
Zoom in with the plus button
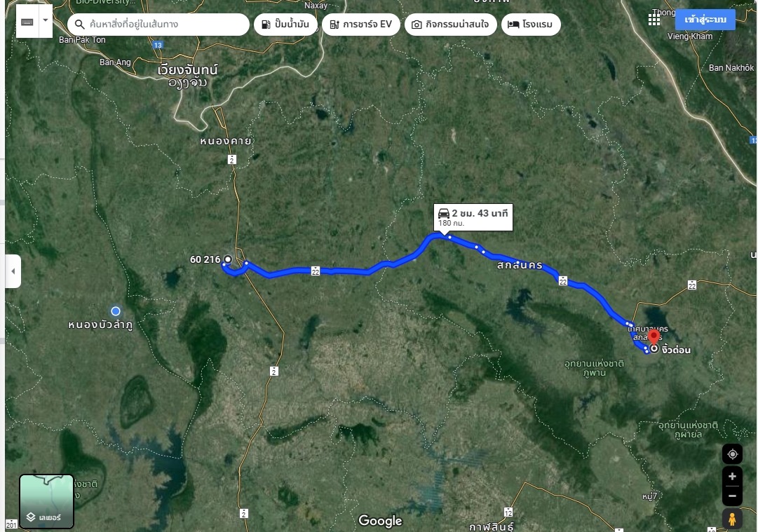(732, 477)
